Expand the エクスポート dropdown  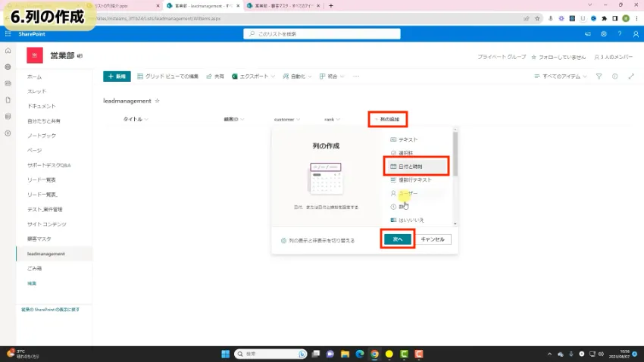tap(254, 76)
